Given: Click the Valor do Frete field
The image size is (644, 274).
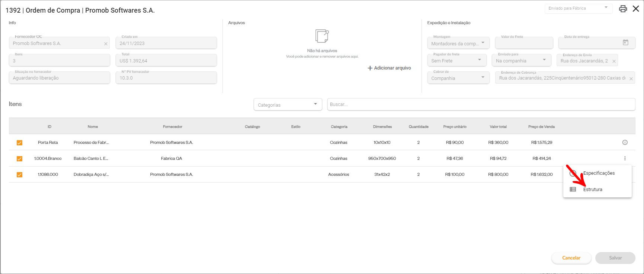Looking at the screenshot, I should click(524, 43).
